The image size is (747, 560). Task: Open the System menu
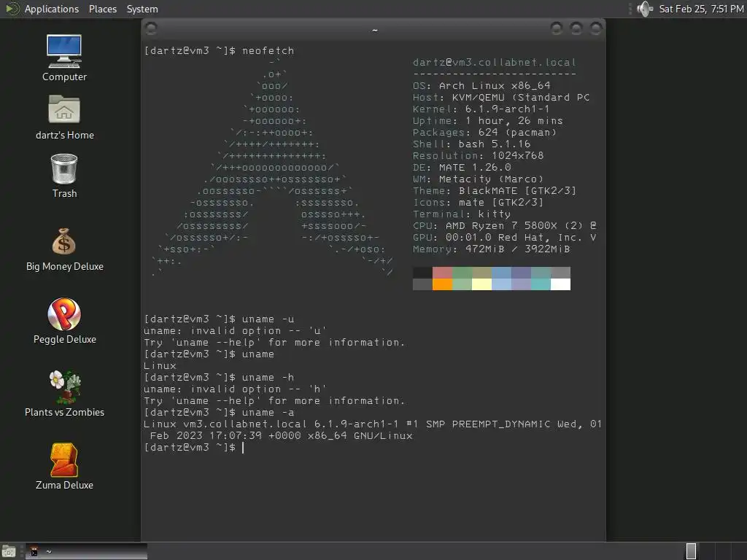[142, 9]
